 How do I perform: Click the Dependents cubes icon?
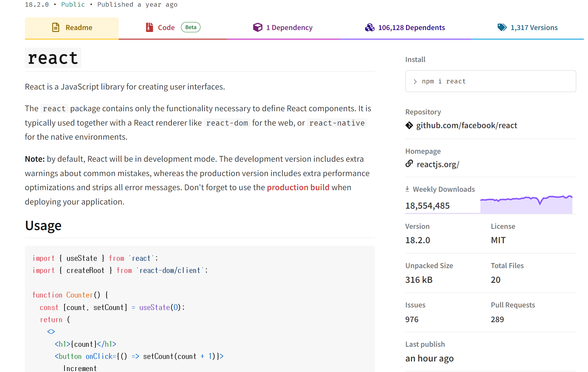tap(370, 27)
